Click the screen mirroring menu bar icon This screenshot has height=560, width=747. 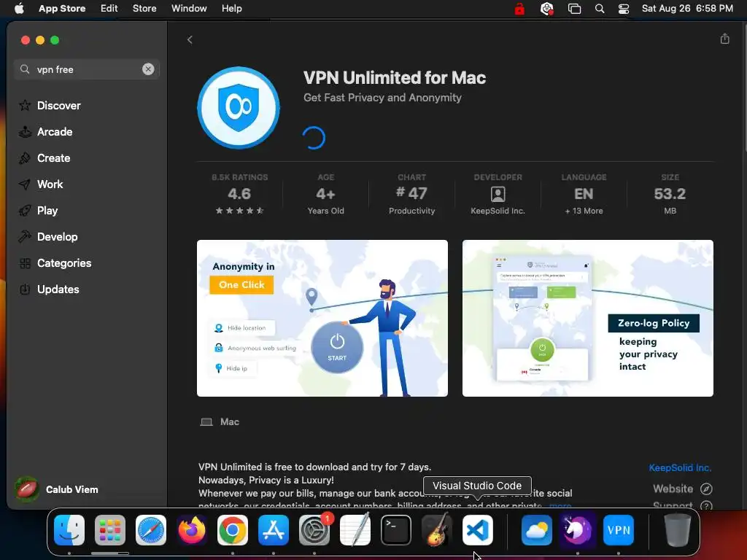pyautogui.click(x=575, y=9)
